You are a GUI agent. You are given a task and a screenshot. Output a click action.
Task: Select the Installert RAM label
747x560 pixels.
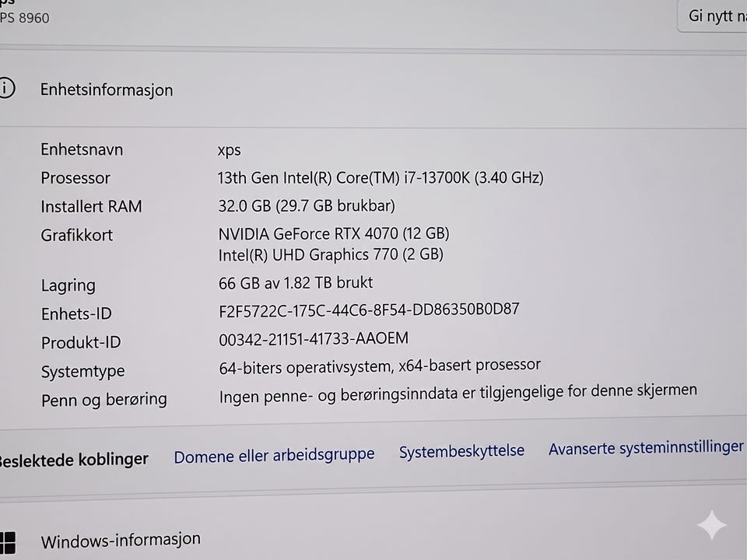(92, 207)
